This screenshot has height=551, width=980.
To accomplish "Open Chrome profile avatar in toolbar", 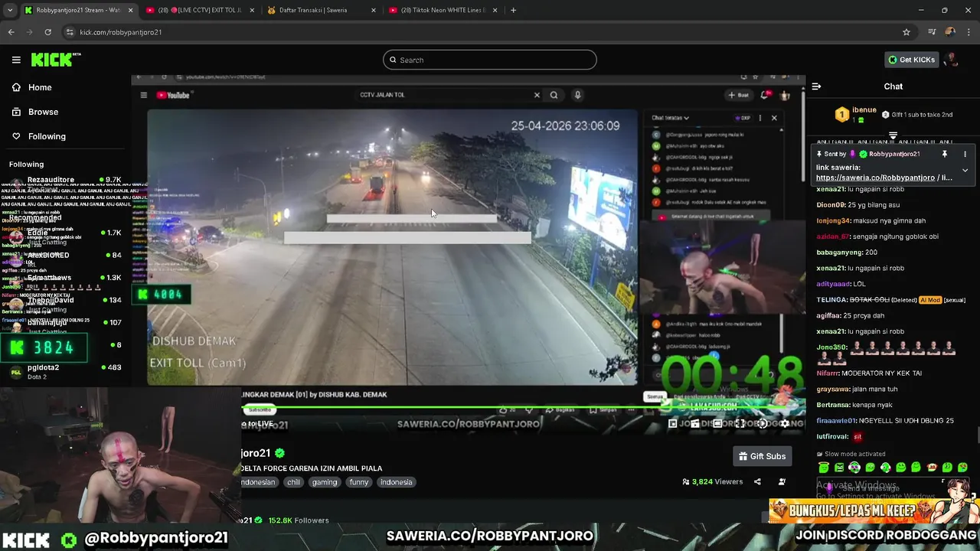I will coord(950,32).
